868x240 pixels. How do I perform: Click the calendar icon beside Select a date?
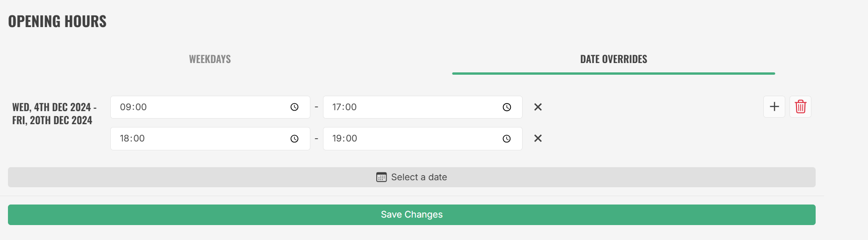coord(381,177)
